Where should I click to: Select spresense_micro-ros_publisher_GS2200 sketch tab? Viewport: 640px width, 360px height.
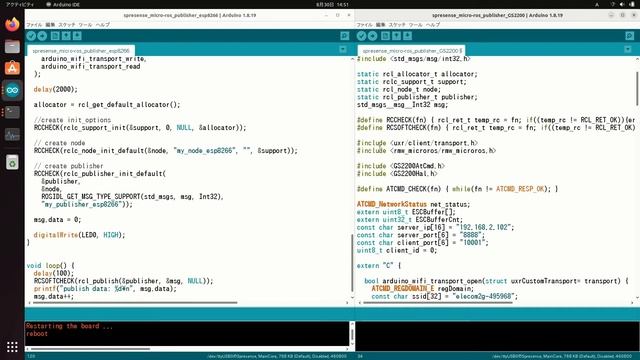coord(412,51)
